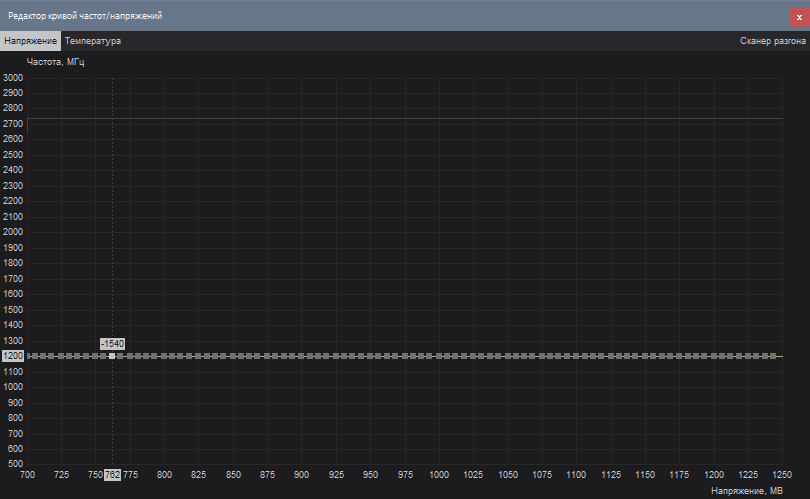Click the window title Редактор кривой частот/напряжений
The height and width of the screenshot is (499, 810).
pyautogui.click(x=85, y=16)
